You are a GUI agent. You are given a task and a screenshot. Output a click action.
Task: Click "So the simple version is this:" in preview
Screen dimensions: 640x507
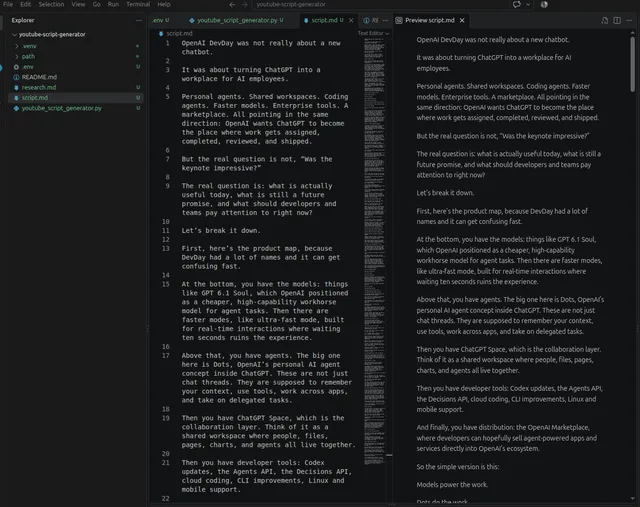click(x=458, y=467)
